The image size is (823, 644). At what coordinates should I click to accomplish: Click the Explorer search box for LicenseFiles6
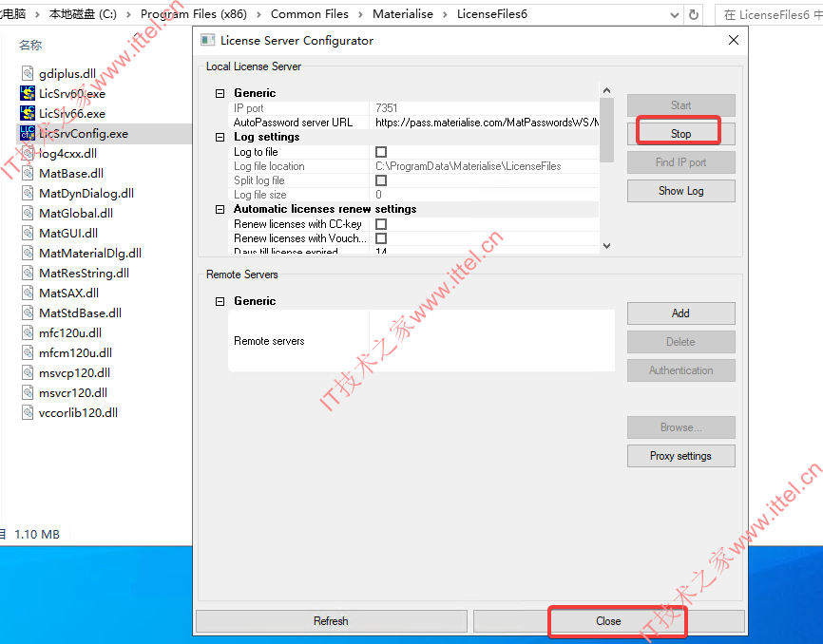pos(769,14)
